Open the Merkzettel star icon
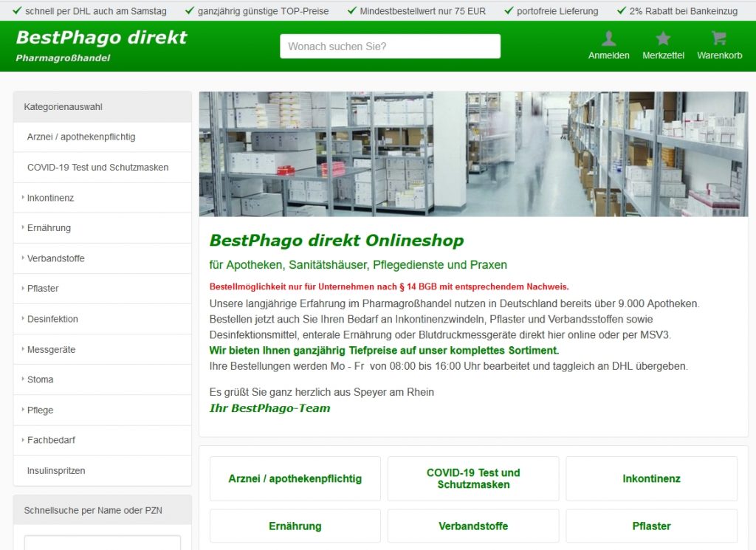The height and width of the screenshot is (550, 756). pyautogui.click(x=663, y=39)
